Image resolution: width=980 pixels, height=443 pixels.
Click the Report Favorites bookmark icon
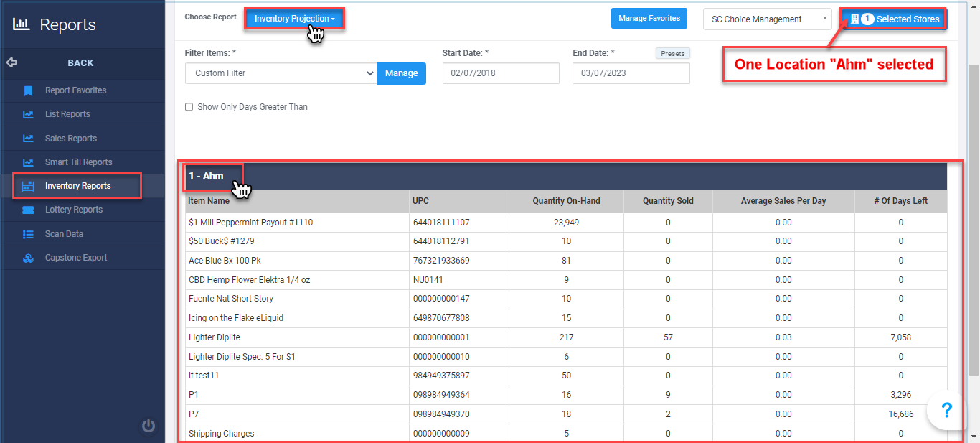pyautogui.click(x=29, y=90)
